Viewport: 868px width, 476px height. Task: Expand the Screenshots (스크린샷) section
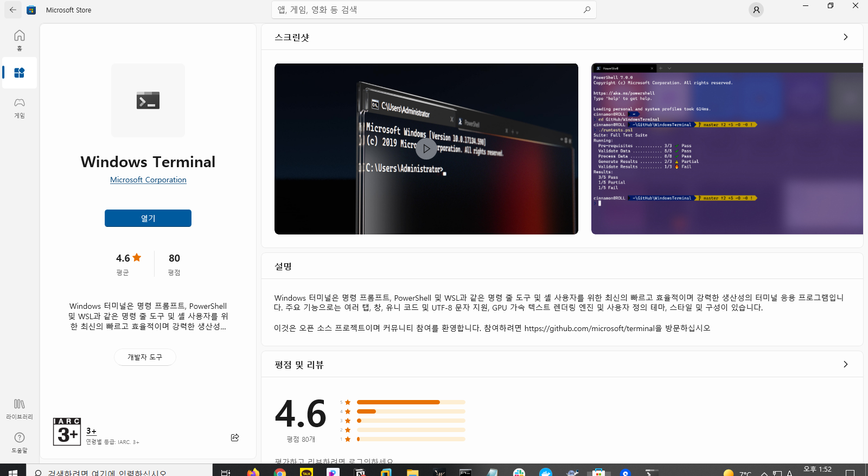click(x=845, y=37)
